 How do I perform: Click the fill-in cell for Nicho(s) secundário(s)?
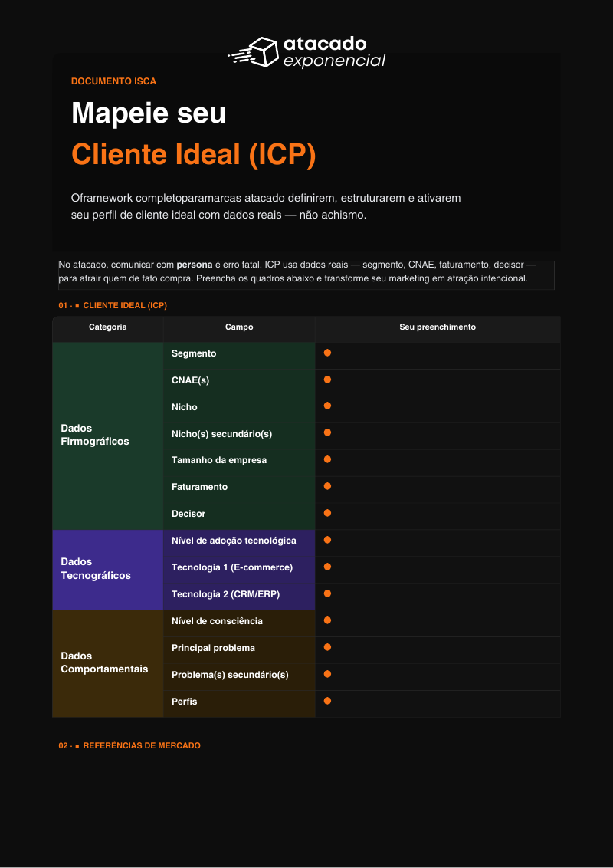[438, 436]
